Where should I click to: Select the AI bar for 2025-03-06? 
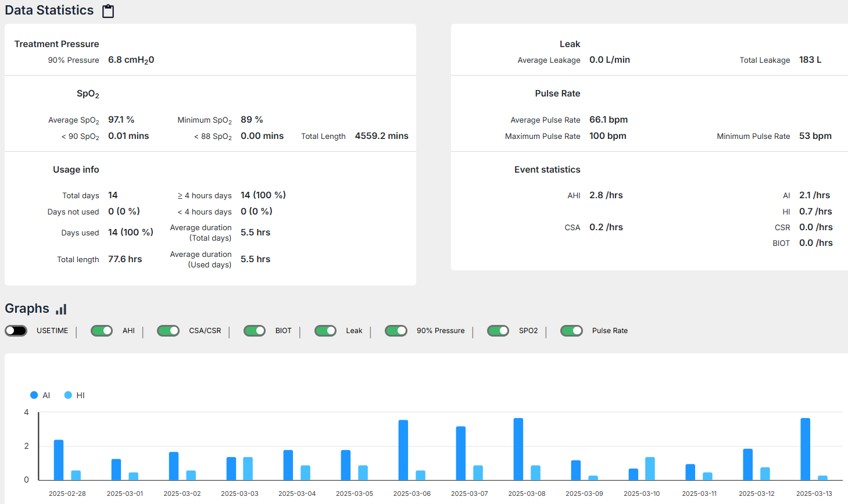point(403,450)
